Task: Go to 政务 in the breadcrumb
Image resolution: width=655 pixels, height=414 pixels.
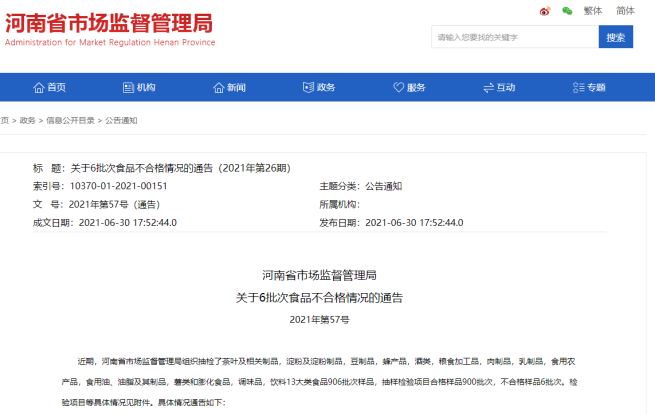Action: coord(27,120)
